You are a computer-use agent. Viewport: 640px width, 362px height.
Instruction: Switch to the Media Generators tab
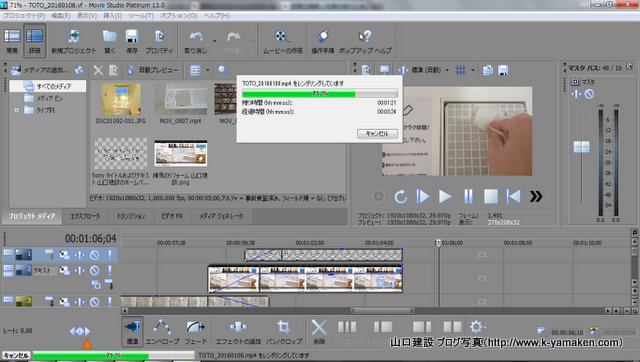click(x=221, y=216)
